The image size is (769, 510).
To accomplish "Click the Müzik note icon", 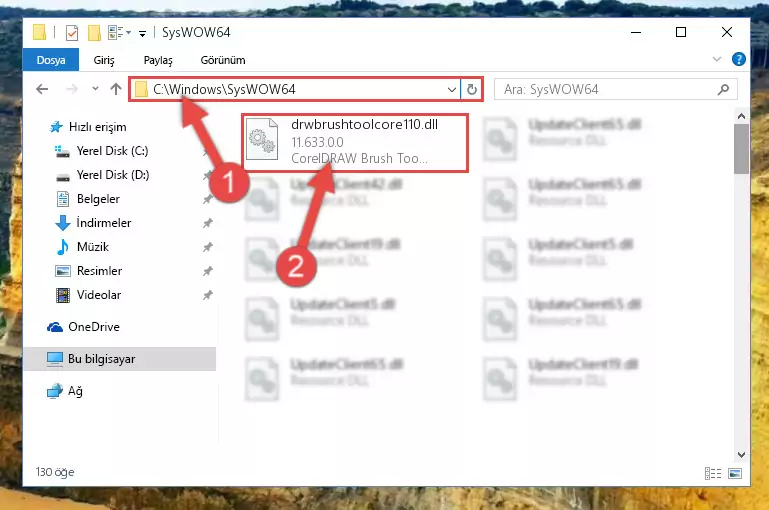I will coord(62,247).
